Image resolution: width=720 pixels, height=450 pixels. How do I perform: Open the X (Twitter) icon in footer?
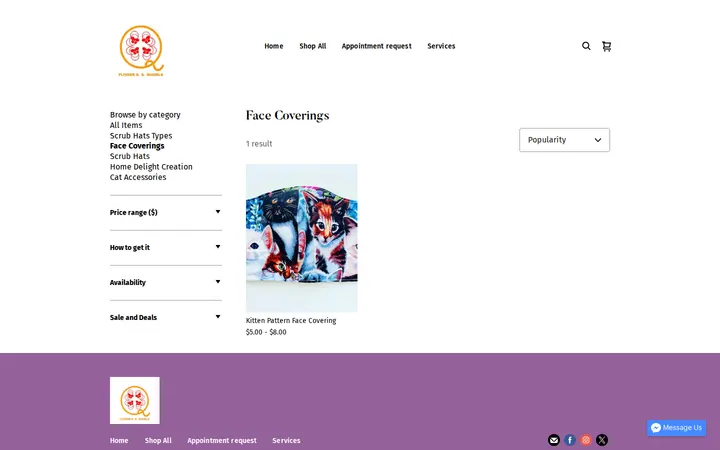tap(602, 440)
